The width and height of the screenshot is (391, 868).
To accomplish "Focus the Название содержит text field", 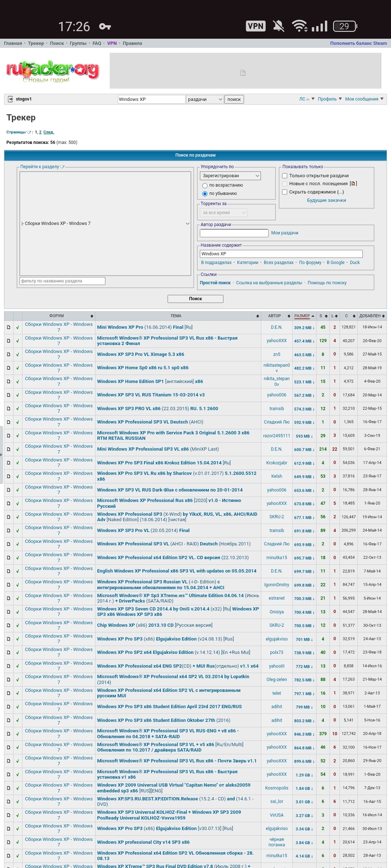I will [x=281, y=254].
